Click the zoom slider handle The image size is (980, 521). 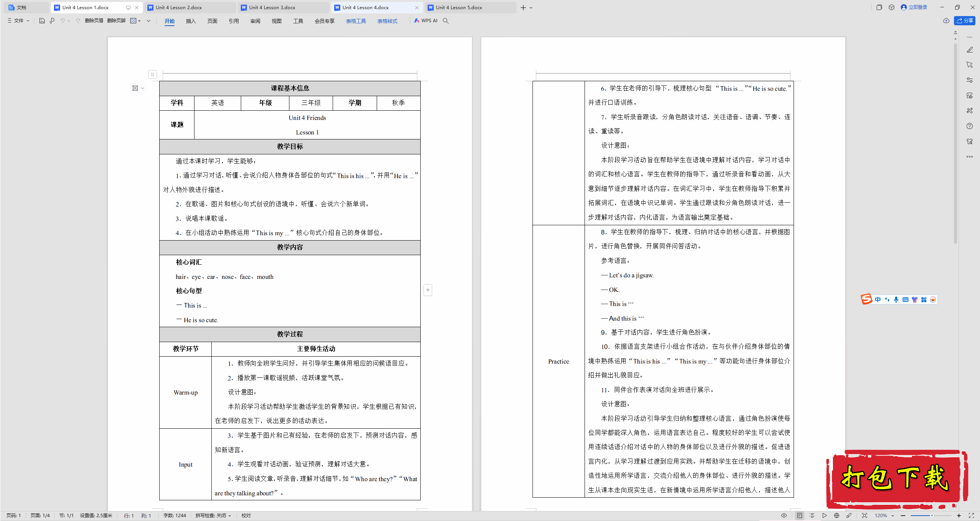[932, 516]
